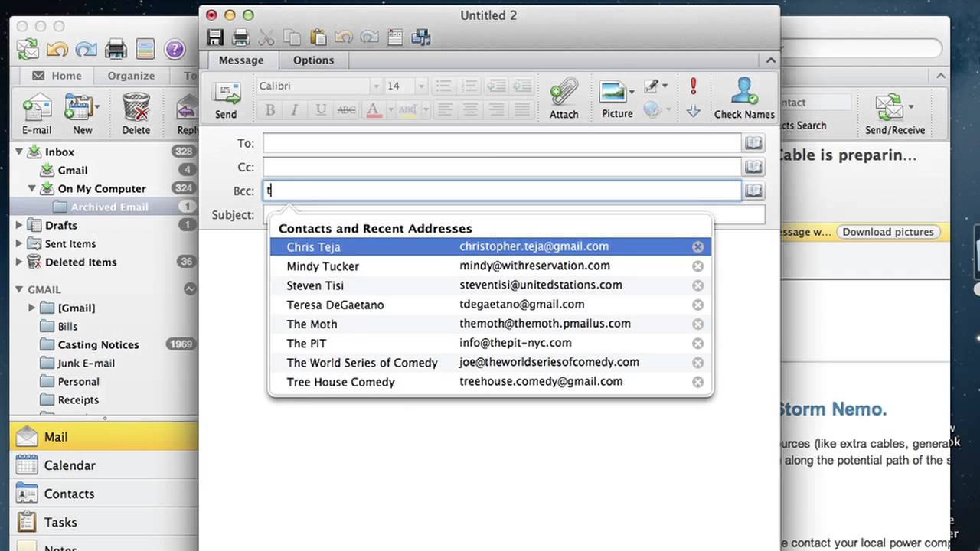Attach a file with the paperclip icon
Viewport: 980px width, 551px height.
(563, 99)
